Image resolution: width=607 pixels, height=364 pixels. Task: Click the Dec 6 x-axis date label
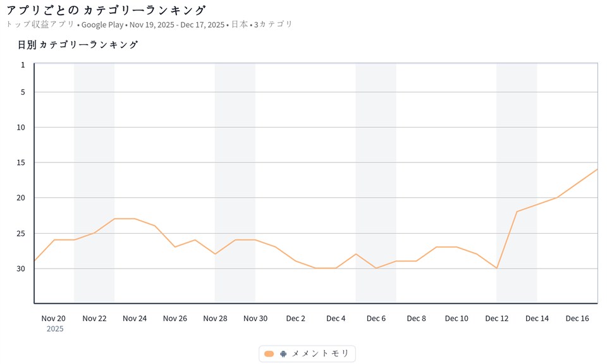tap(376, 318)
